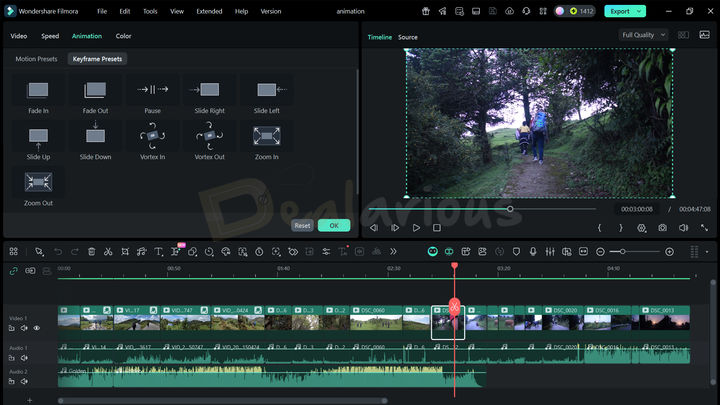Choose the Zoom Out preset icon

(38, 181)
